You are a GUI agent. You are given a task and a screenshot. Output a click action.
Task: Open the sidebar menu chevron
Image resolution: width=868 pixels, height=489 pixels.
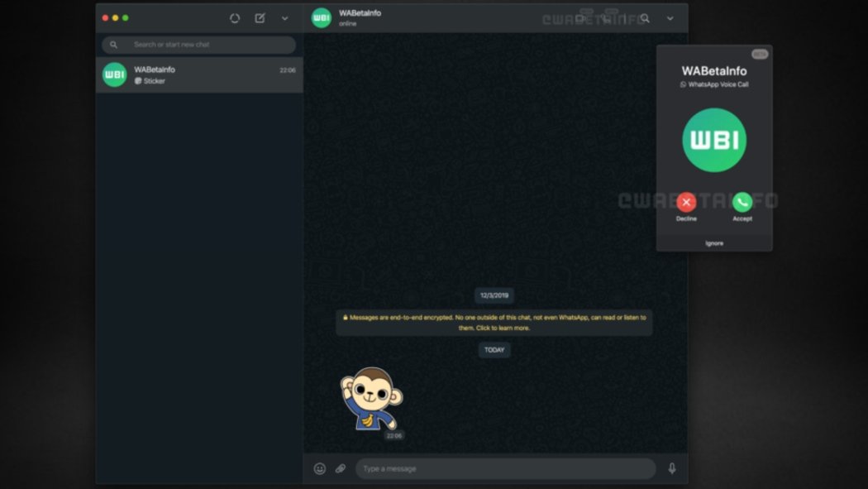coord(284,18)
